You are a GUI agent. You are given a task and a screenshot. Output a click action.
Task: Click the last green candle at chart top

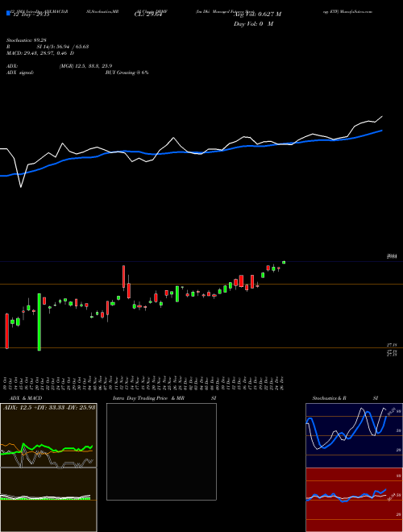click(x=284, y=262)
